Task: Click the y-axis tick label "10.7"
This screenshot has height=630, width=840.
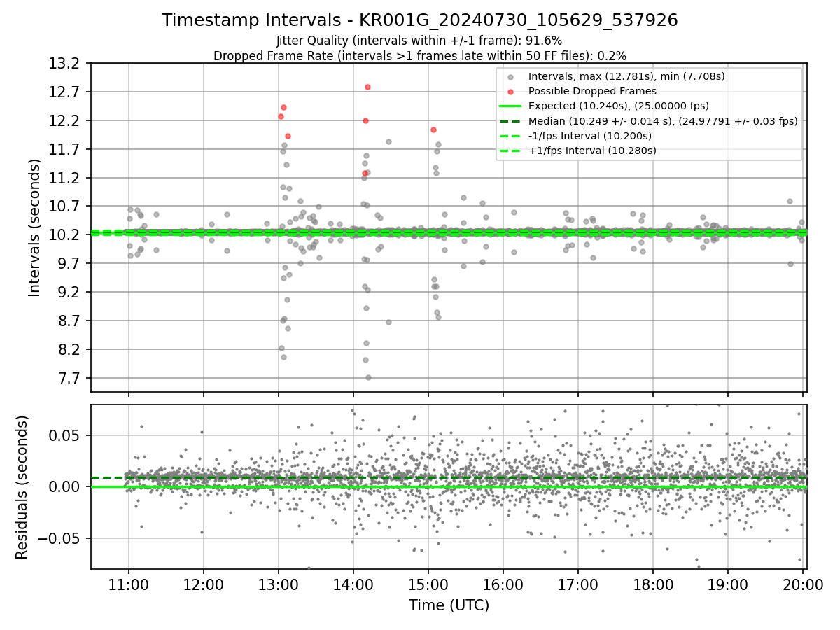Action: click(64, 206)
